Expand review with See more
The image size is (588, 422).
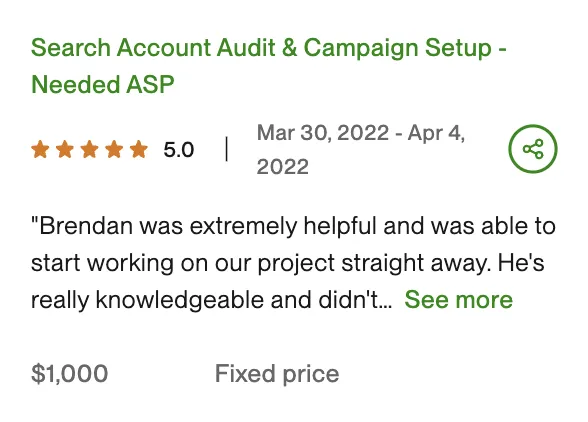tap(458, 300)
